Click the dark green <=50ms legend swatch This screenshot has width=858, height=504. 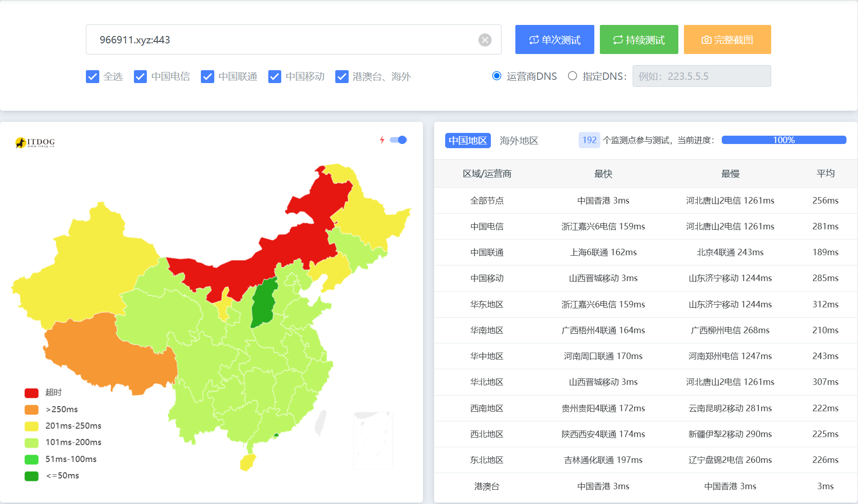click(x=31, y=476)
